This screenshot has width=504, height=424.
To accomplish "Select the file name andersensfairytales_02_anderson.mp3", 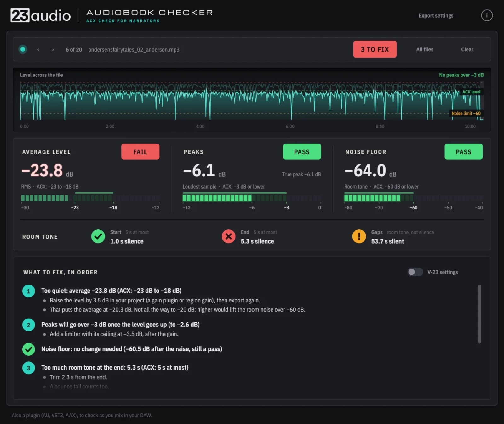I will 134,50.
